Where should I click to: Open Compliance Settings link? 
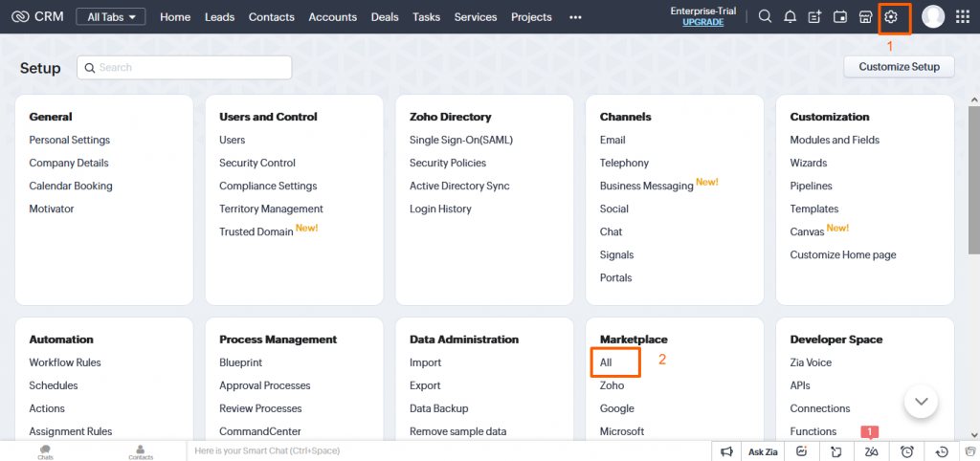tap(268, 186)
